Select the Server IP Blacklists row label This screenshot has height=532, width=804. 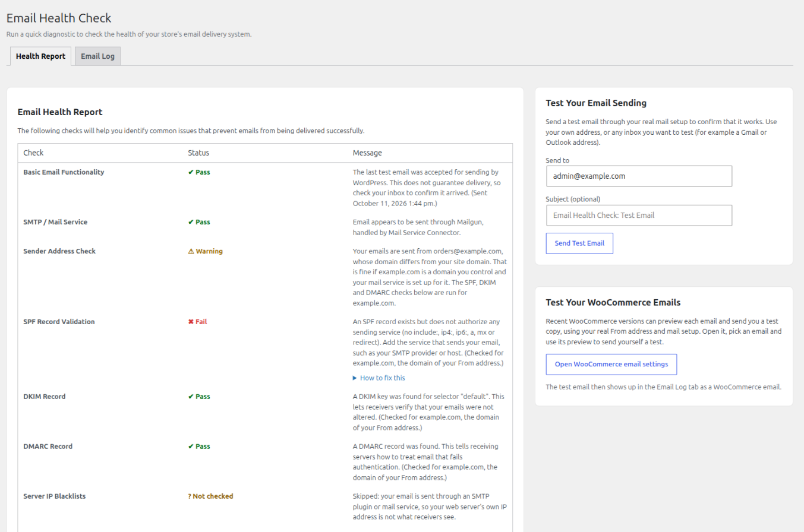[x=55, y=496]
